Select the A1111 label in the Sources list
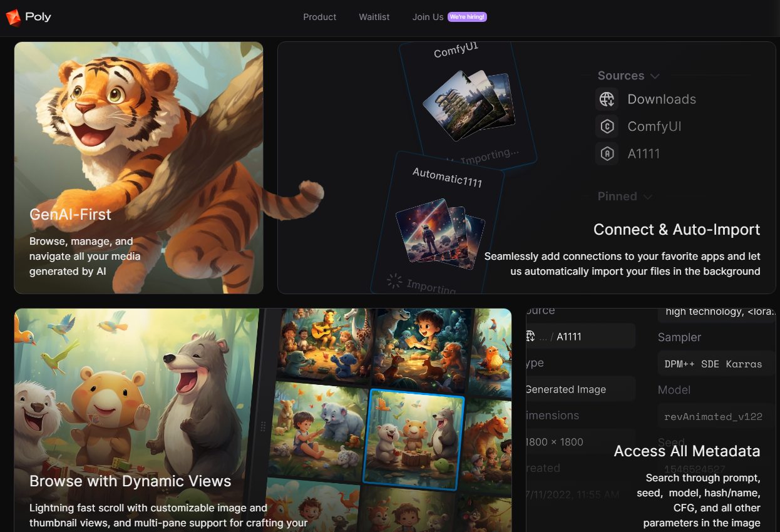Screen dimensions: 780x532 [644, 154]
